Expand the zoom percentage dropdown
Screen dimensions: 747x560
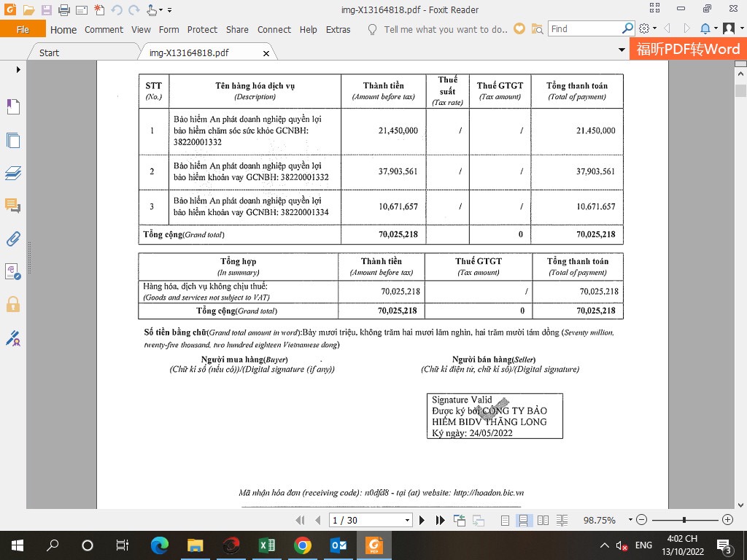pos(627,520)
